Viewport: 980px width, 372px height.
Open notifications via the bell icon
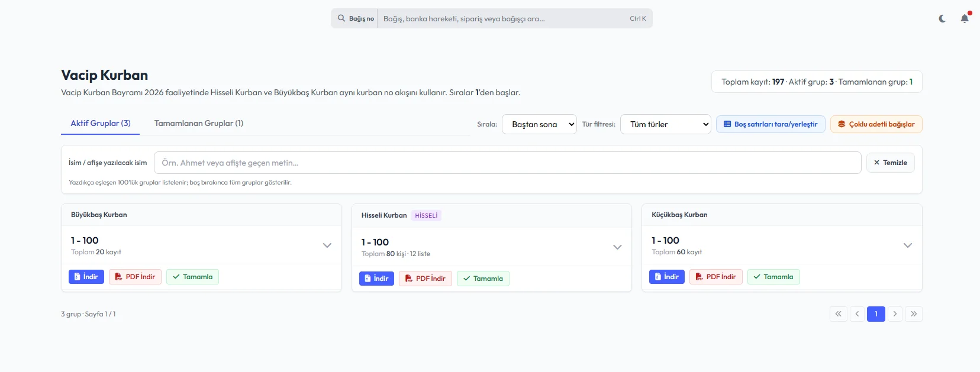[x=965, y=18]
